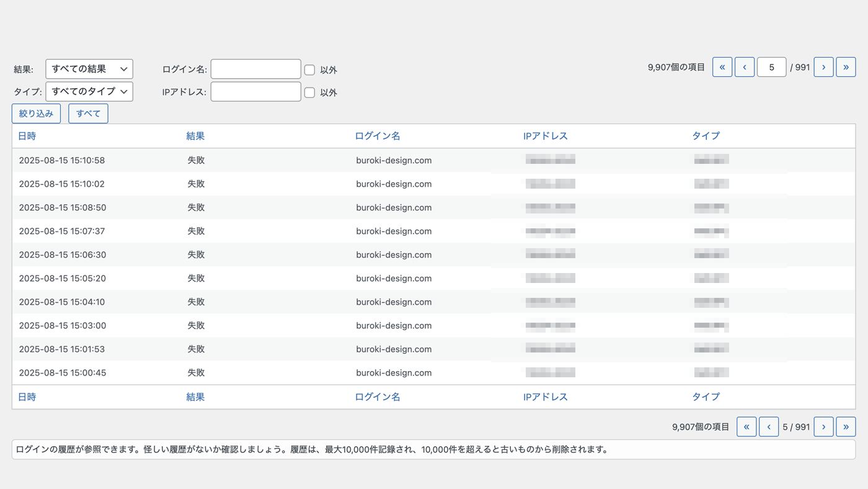Sort by 結果 column header at top

click(195, 136)
